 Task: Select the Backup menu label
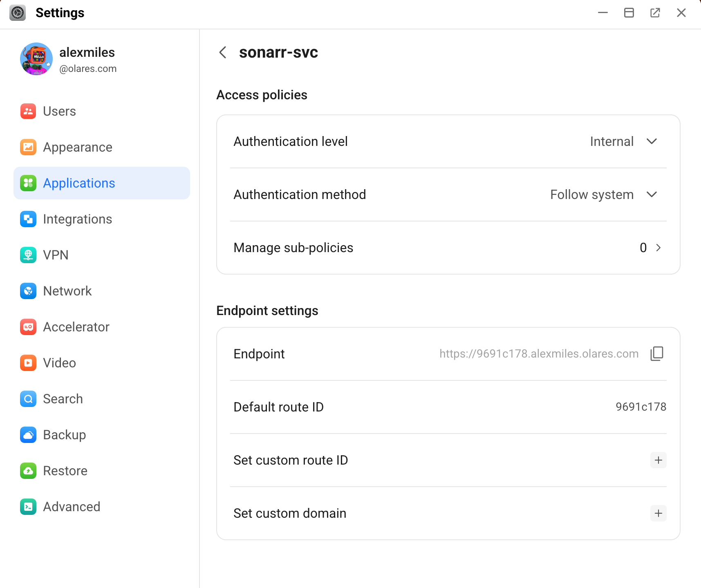pyautogui.click(x=65, y=435)
